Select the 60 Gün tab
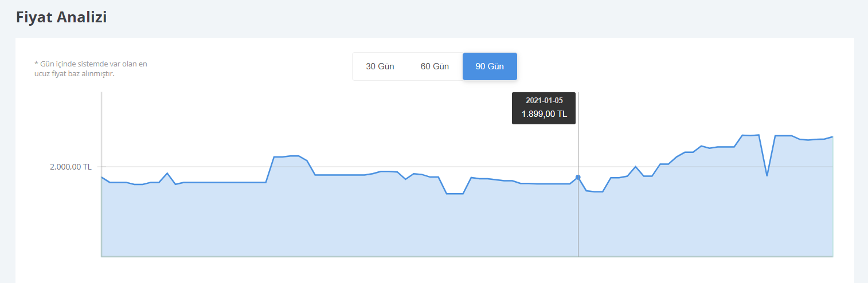Image resolution: width=868 pixels, height=283 pixels. [x=435, y=66]
